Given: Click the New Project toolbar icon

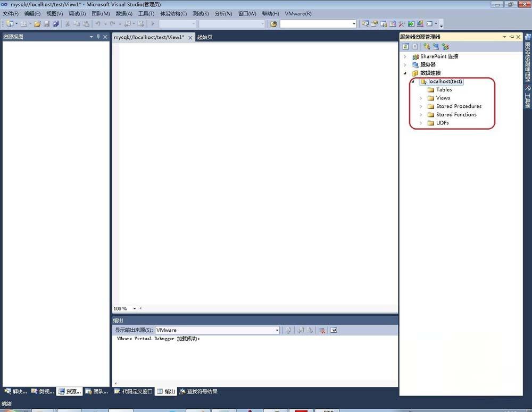Looking at the screenshot, I should pyautogui.click(x=10, y=24).
